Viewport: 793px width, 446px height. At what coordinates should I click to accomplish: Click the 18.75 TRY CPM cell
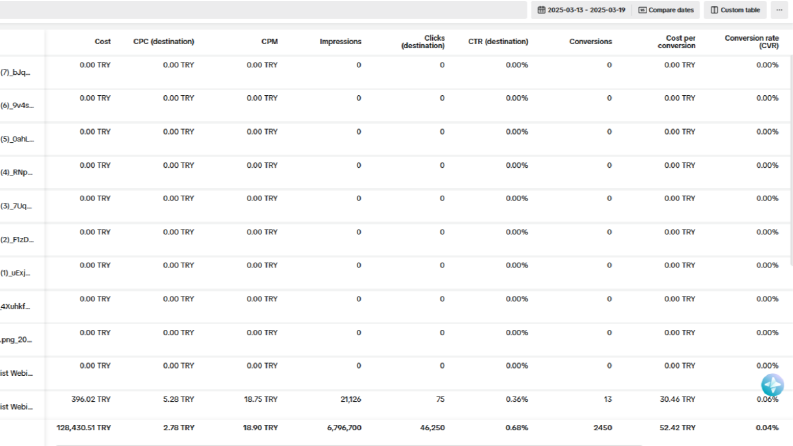(261, 399)
